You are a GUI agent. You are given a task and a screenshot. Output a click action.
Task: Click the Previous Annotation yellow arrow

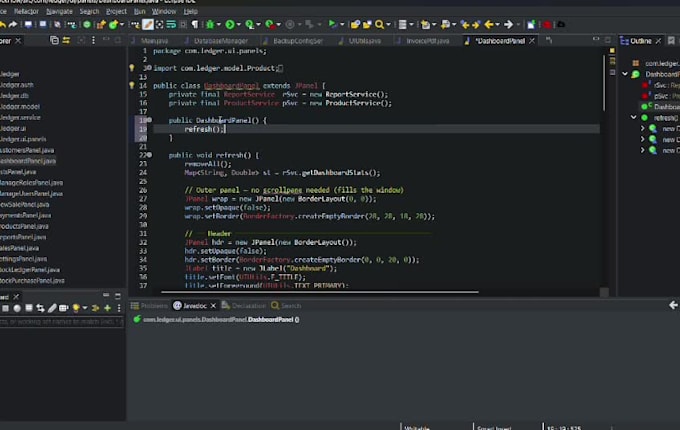[465, 25]
